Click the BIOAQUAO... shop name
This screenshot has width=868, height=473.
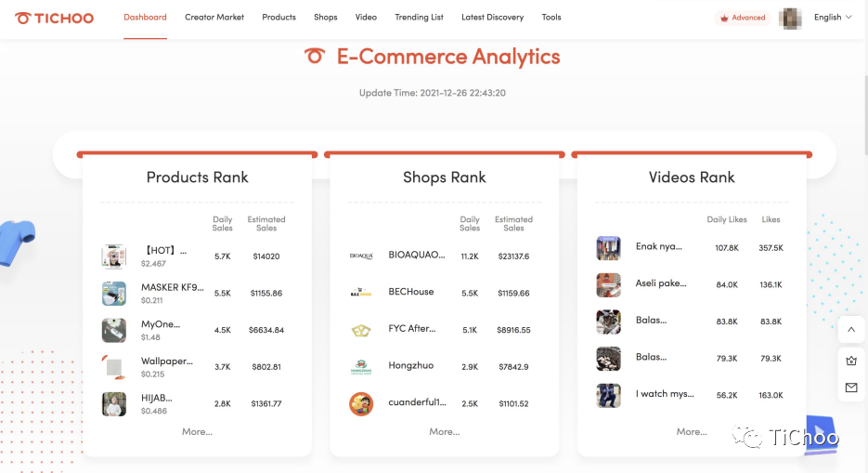click(x=417, y=255)
